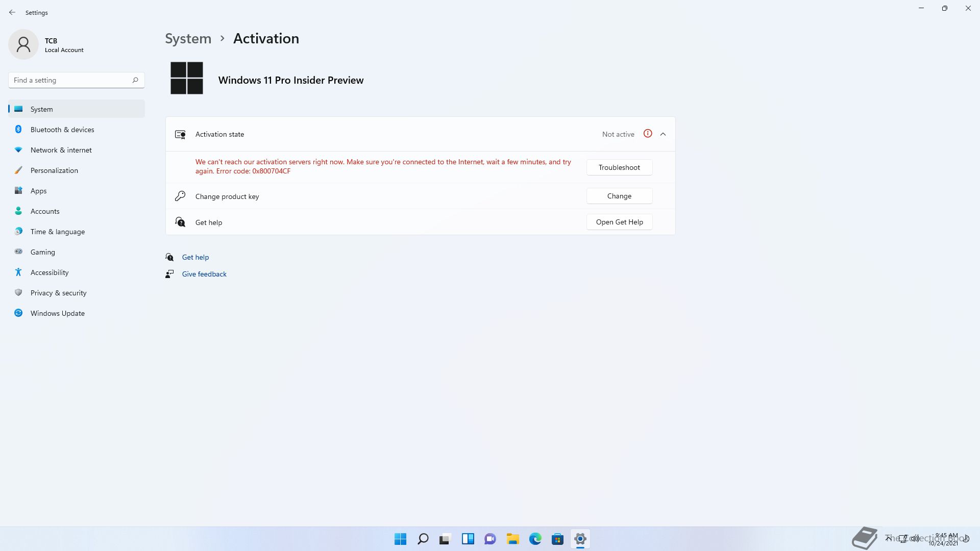This screenshot has width=980, height=551.
Task: Click the Open Get Help button
Action: point(619,222)
